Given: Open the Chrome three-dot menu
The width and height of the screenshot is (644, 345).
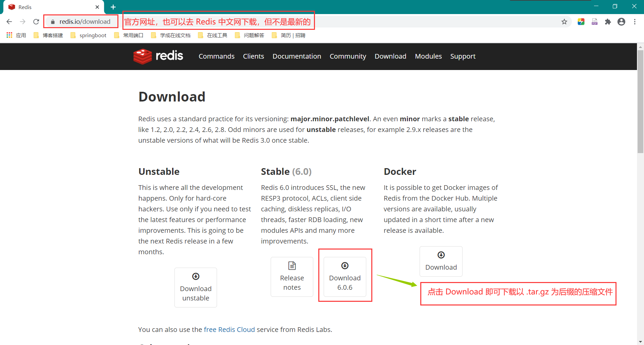Looking at the screenshot, I should click(635, 22).
